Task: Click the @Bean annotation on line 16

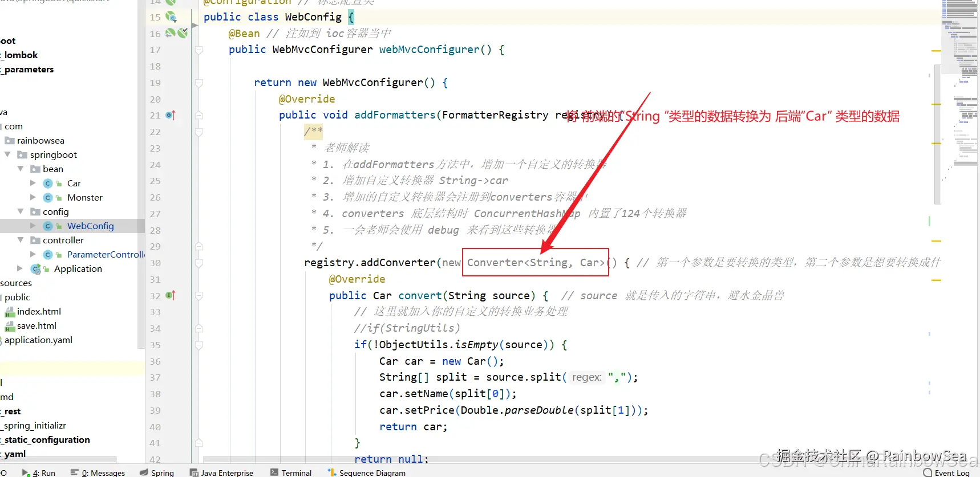Action: 244,34
